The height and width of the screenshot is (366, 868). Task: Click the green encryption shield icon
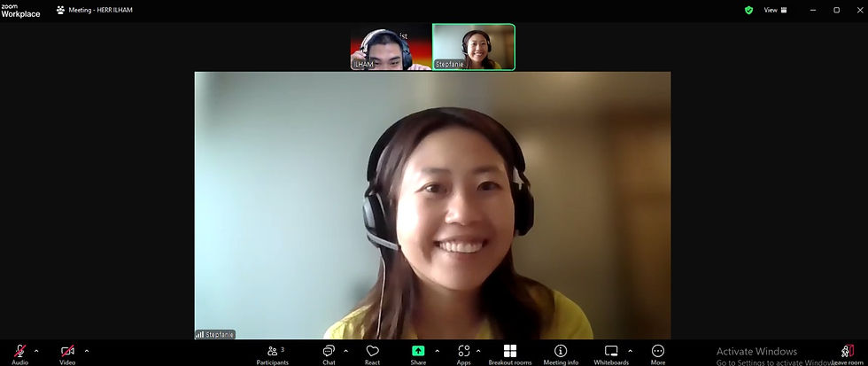point(749,10)
